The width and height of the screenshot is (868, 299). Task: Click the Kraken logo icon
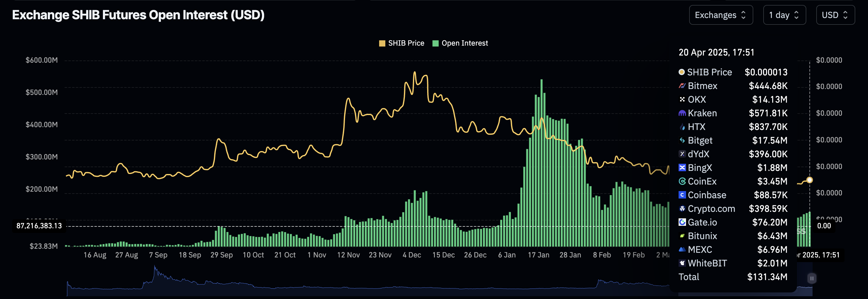682,113
